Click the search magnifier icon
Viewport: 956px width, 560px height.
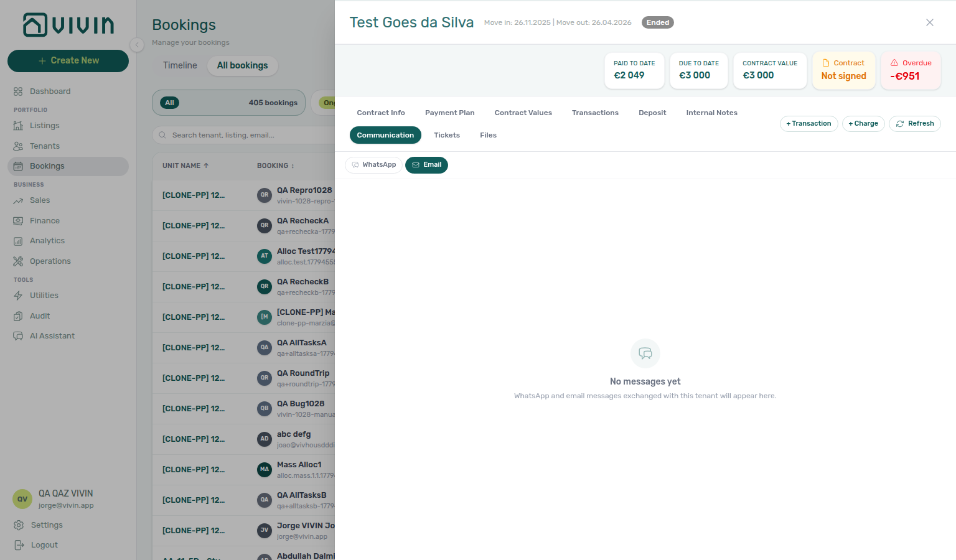click(x=162, y=135)
